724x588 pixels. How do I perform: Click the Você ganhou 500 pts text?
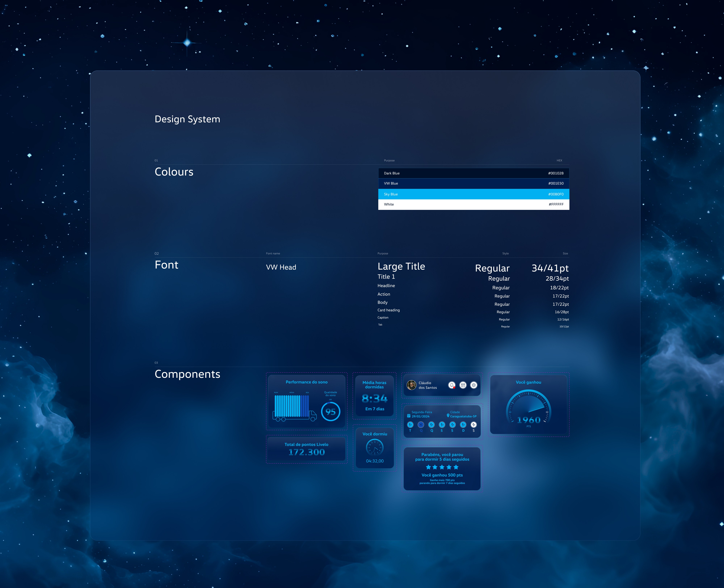442,475
